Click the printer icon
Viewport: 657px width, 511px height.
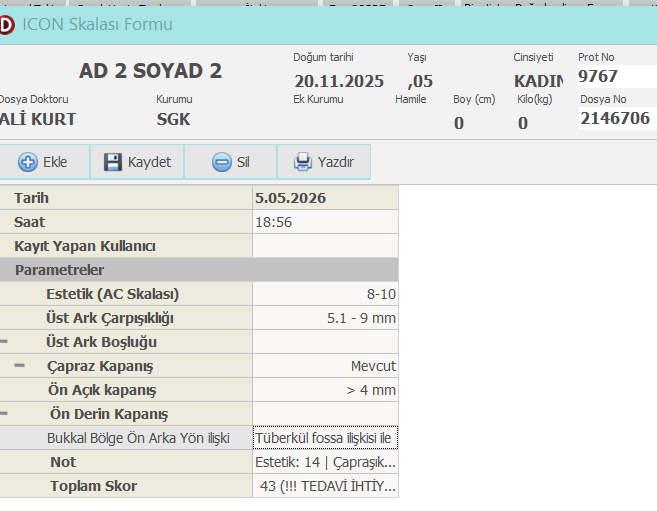point(303,162)
